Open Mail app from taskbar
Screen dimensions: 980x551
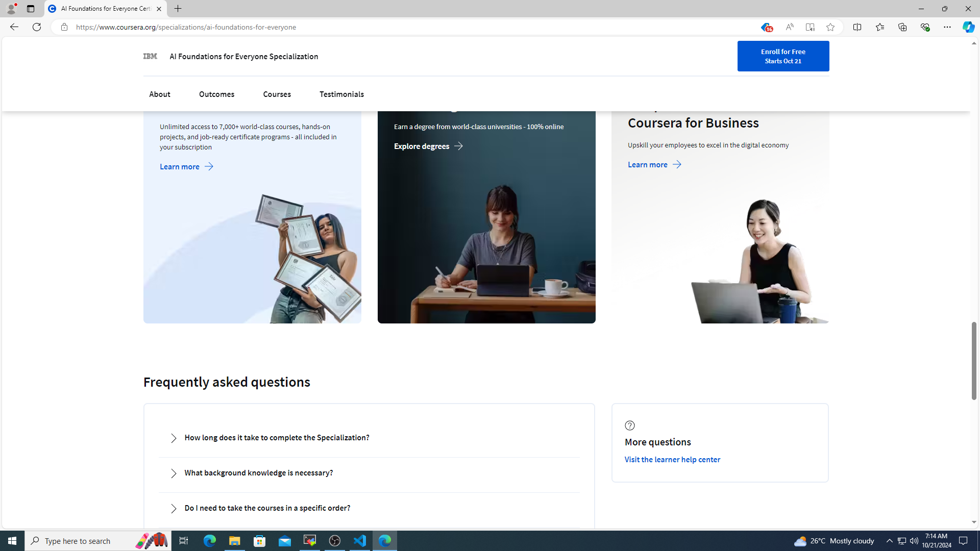pyautogui.click(x=285, y=541)
